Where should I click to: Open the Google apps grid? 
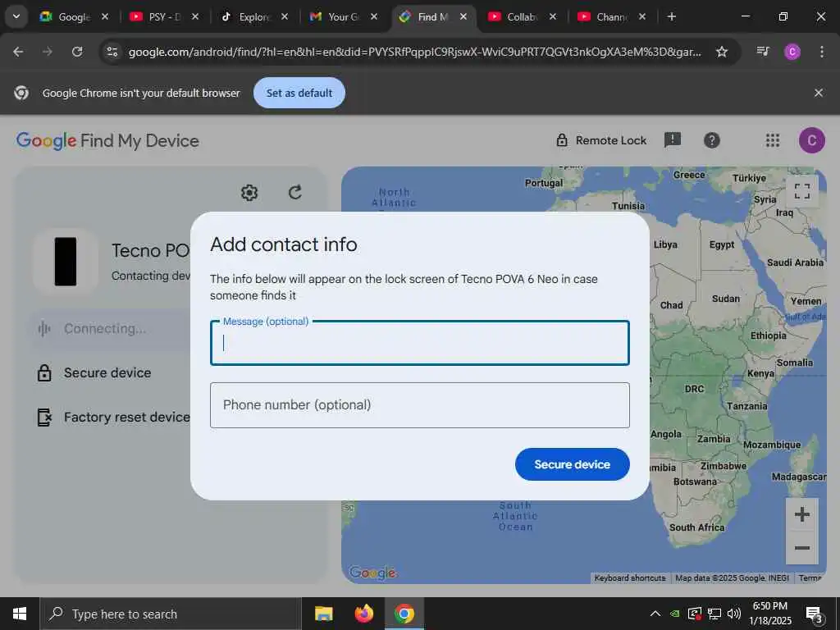tap(773, 140)
